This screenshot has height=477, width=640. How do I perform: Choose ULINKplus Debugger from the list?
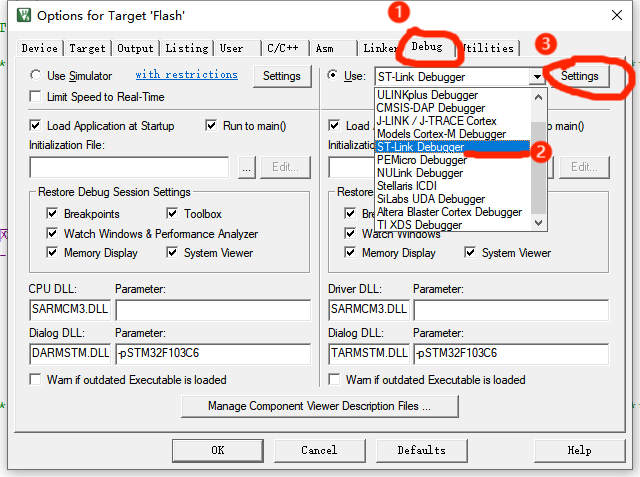[x=453, y=95]
